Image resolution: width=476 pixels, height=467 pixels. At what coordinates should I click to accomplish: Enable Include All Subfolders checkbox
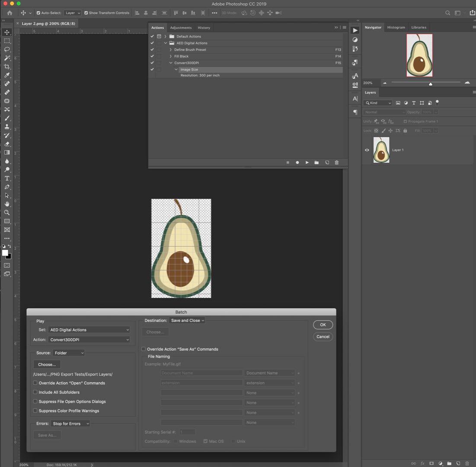(x=35, y=392)
